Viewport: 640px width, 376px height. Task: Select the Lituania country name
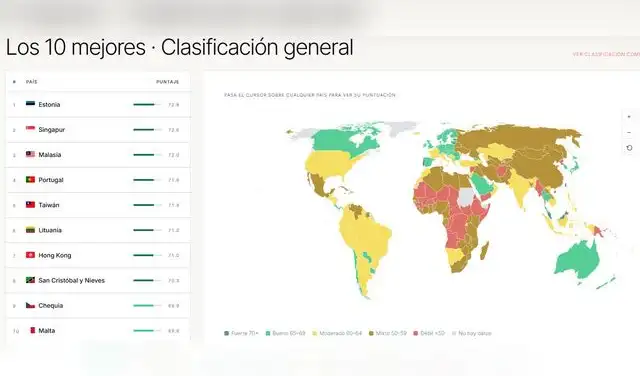pyautogui.click(x=50, y=230)
